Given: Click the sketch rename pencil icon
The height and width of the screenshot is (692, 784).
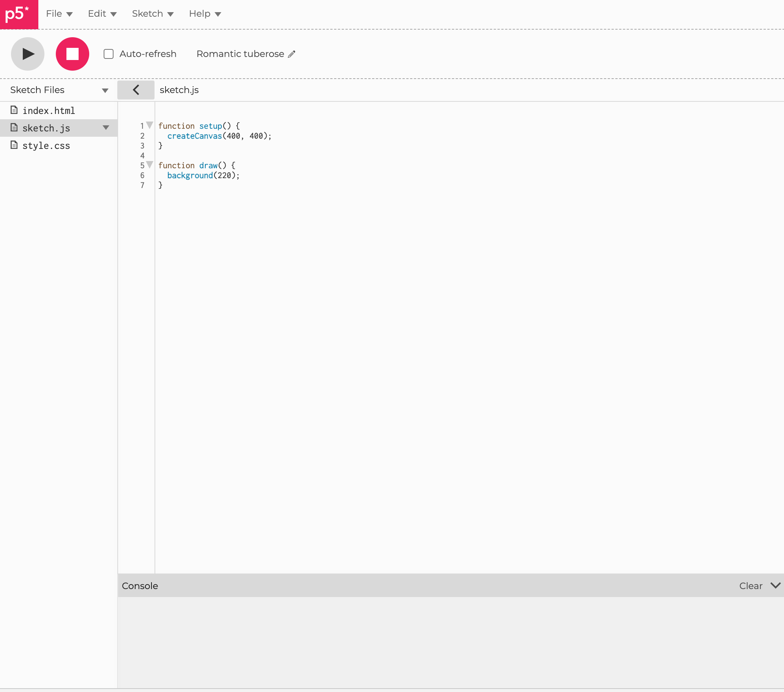Looking at the screenshot, I should 292,54.
